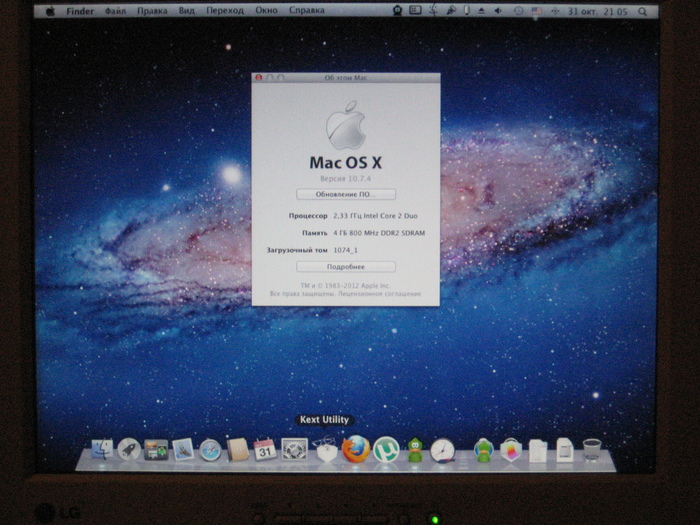Open the Trash in the Dock
This screenshot has width=700, height=525.
592,450
